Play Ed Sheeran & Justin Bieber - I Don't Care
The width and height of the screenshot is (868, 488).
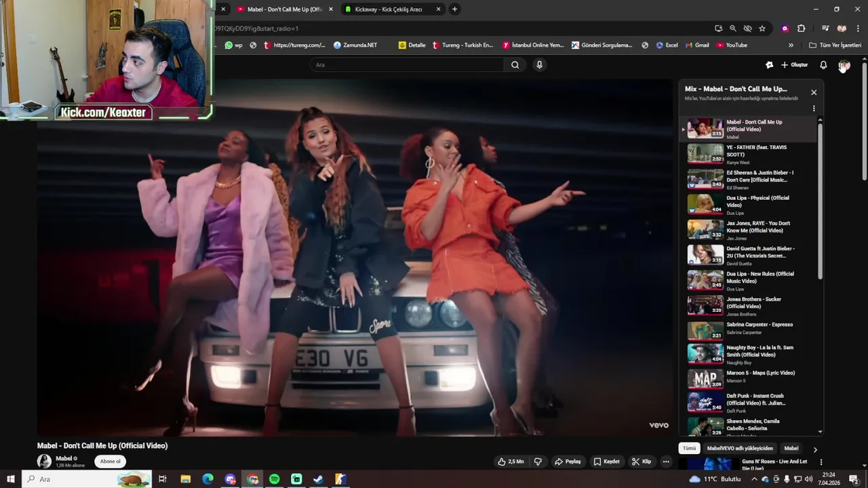pyautogui.click(x=749, y=180)
